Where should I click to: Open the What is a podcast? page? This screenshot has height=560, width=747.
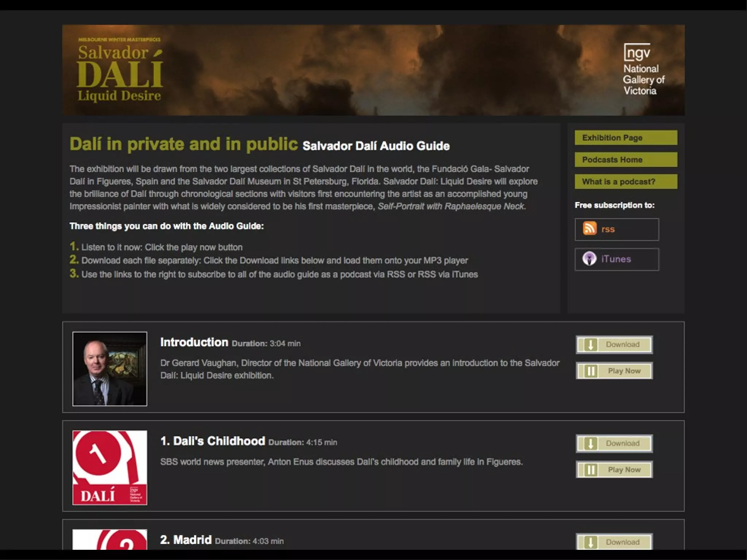pos(626,182)
